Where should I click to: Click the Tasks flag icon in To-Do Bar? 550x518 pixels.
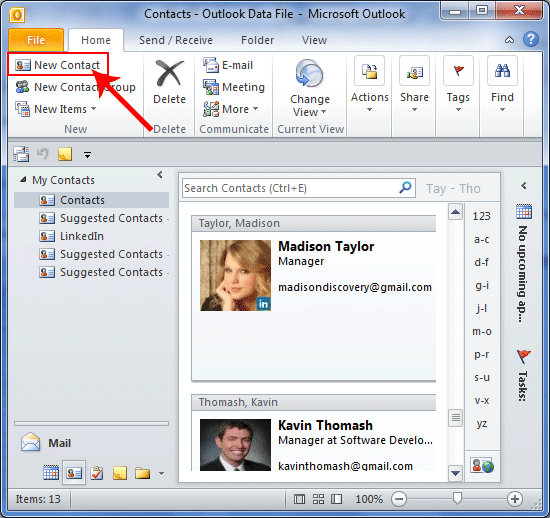coord(524,356)
